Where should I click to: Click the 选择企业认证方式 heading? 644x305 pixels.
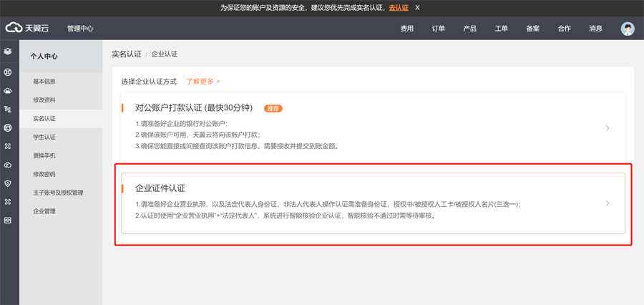tap(149, 82)
